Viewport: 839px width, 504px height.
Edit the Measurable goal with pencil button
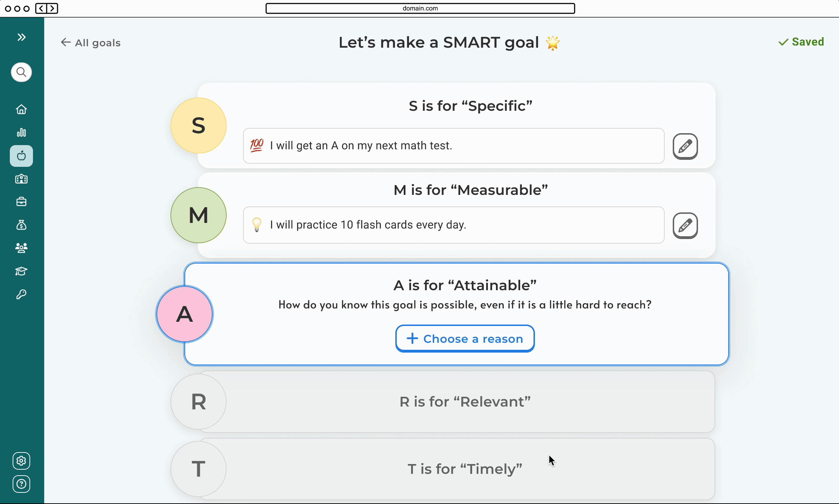(x=685, y=225)
